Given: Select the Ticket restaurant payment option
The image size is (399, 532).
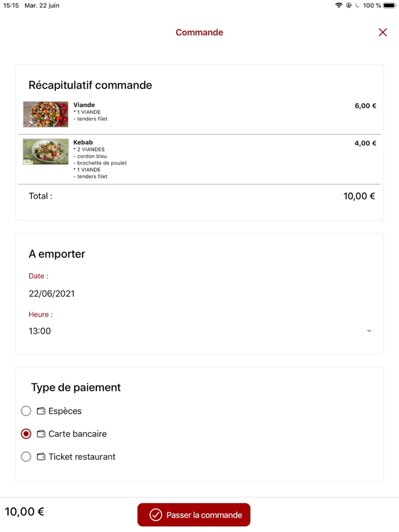Looking at the screenshot, I should (26, 456).
